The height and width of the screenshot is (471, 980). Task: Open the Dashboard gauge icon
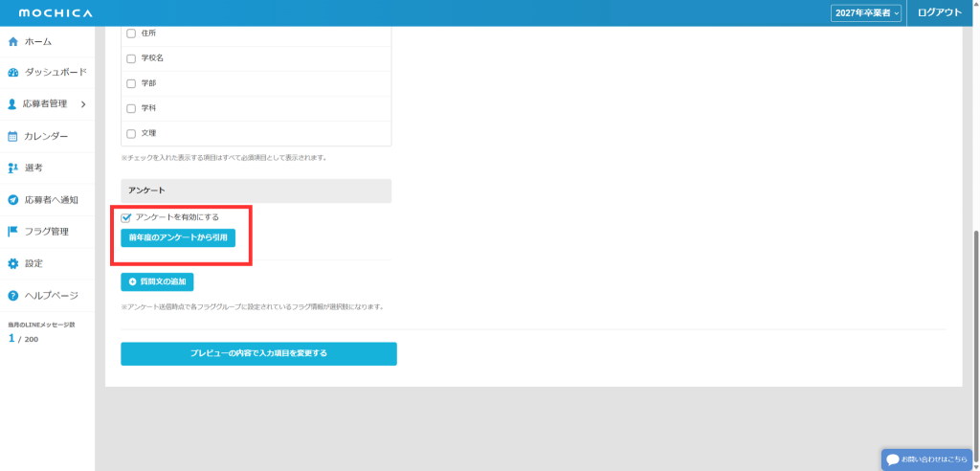[13, 73]
